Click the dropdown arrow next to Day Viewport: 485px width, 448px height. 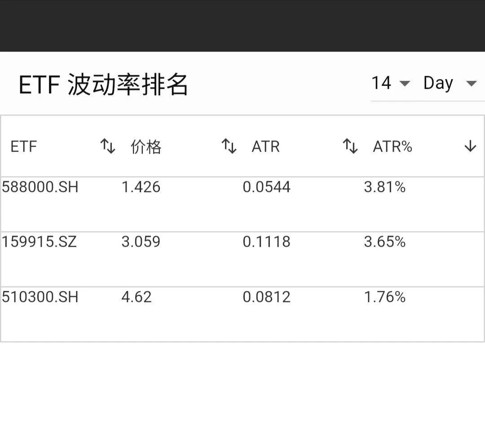click(471, 83)
